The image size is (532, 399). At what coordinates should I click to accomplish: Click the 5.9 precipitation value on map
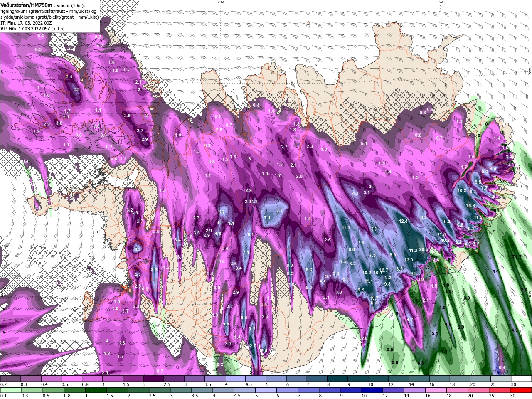point(495,271)
